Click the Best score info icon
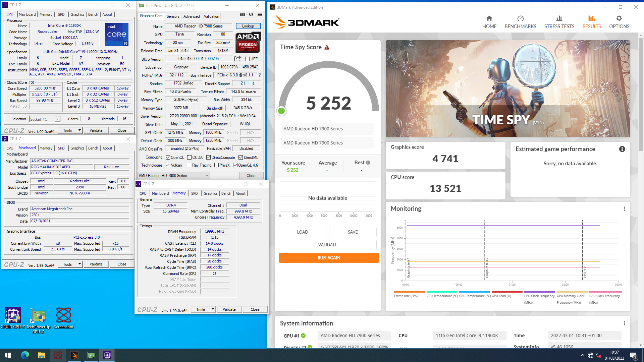This screenshot has height=362, width=644. pos(368,163)
